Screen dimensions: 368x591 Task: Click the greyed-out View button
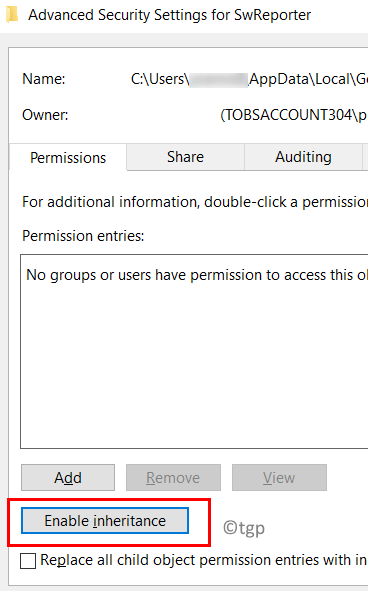point(279,478)
